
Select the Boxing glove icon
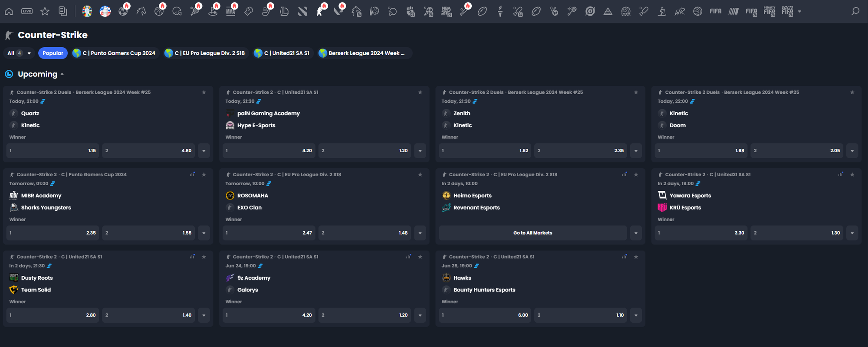click(249, 11)
